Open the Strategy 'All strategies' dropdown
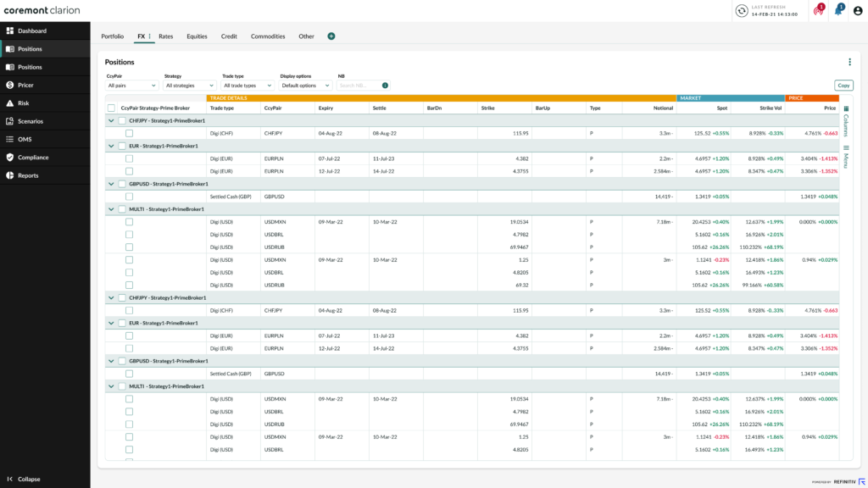Screen dimensions: 868x488 [189, 86]
